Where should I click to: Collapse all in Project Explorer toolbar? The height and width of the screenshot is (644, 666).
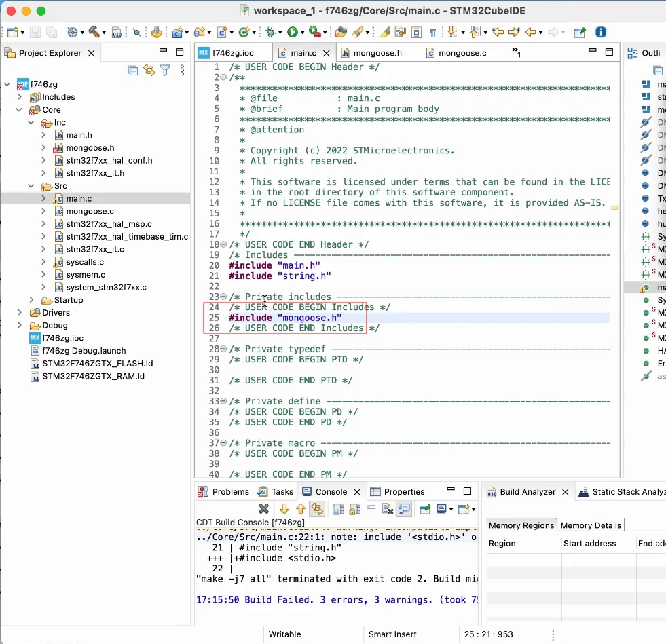coord(133,71)
